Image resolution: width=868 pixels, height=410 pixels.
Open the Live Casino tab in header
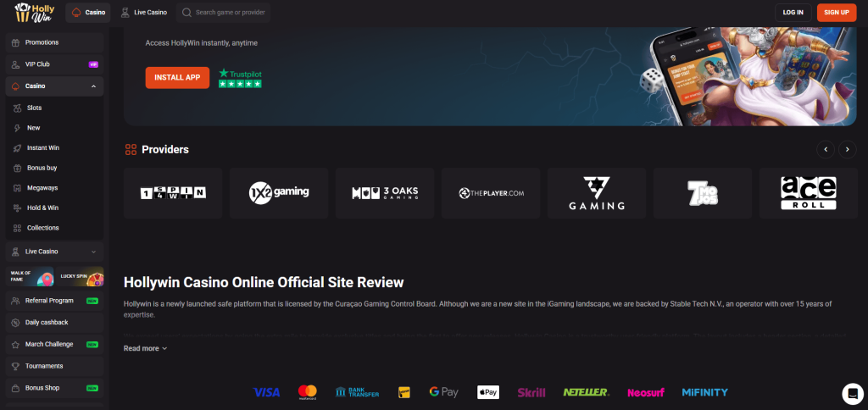(144, 12)
